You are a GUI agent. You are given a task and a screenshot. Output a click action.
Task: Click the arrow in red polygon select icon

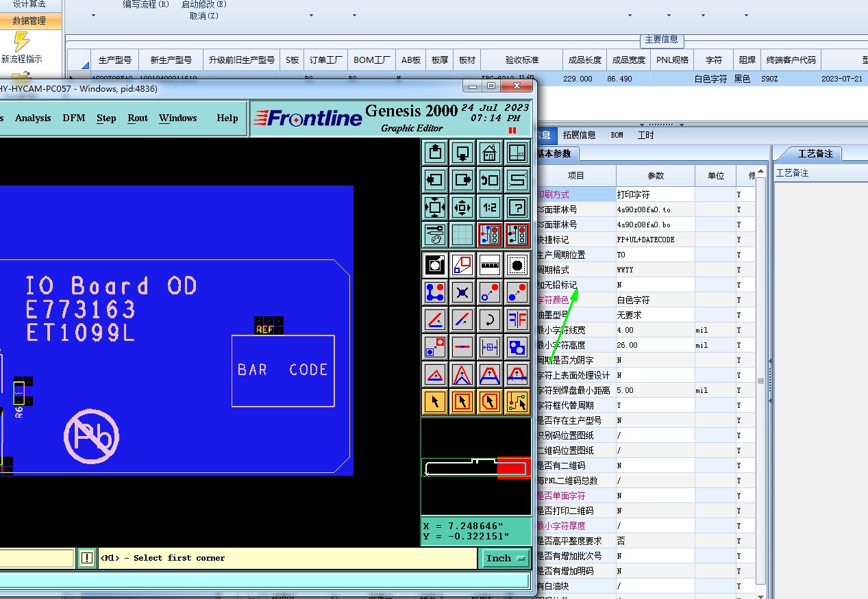coord(490,401)
